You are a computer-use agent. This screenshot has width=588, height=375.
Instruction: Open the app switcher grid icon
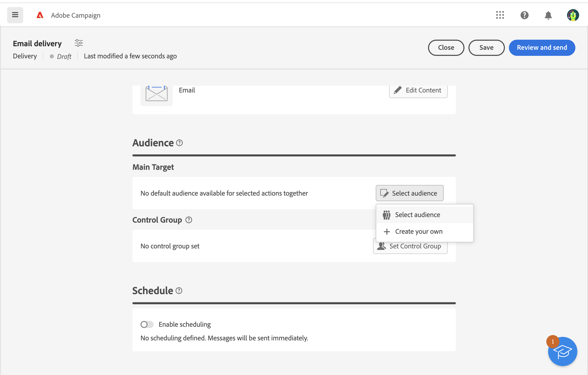tap(500, 15)
